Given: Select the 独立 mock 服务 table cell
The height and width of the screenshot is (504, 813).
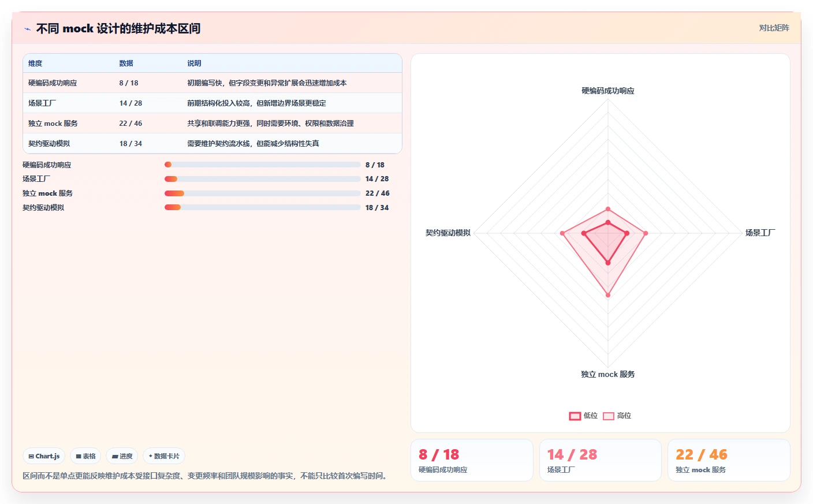Looking at the screenshot, I should [x=53, y=124].
